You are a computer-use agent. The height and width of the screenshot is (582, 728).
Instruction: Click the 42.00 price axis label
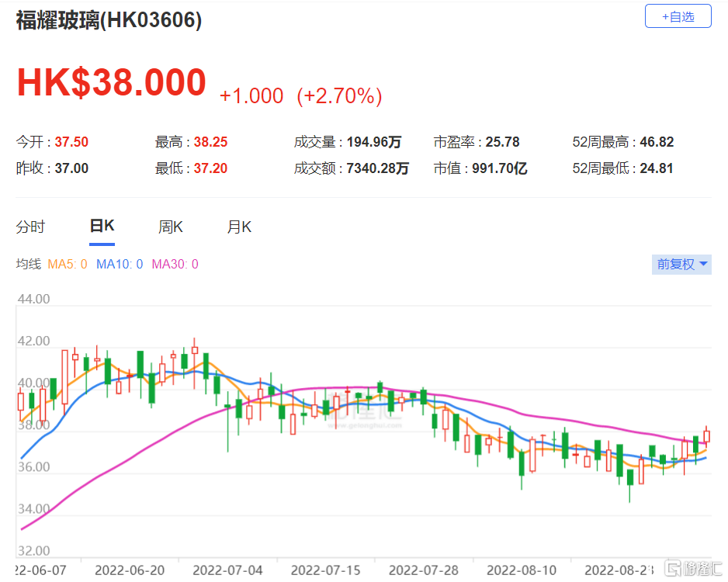(x=33, y=341)
